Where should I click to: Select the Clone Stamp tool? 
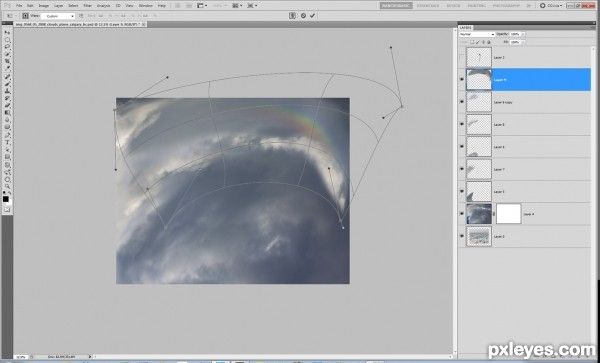7,91
